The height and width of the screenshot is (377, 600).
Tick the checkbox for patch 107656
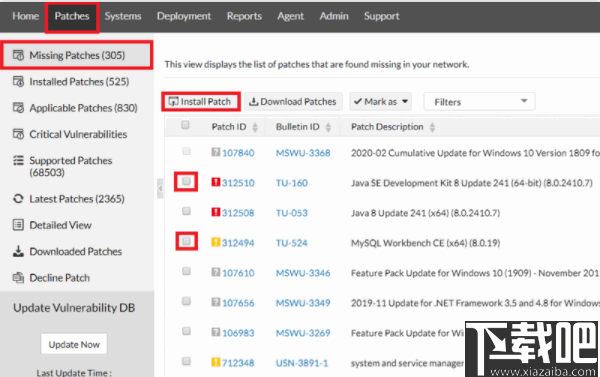coord(186,301)
